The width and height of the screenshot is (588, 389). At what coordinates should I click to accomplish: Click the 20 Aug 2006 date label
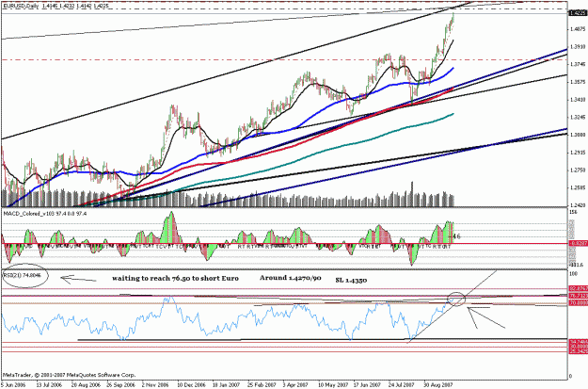(x=86, y=385)
